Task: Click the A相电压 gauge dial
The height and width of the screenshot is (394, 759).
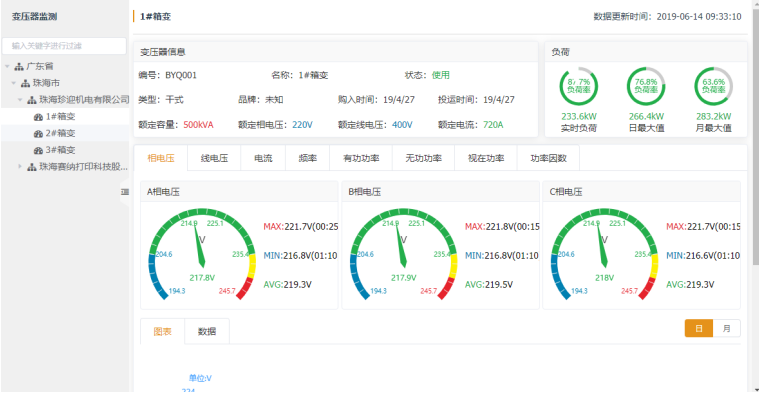Action: (202, 254)
